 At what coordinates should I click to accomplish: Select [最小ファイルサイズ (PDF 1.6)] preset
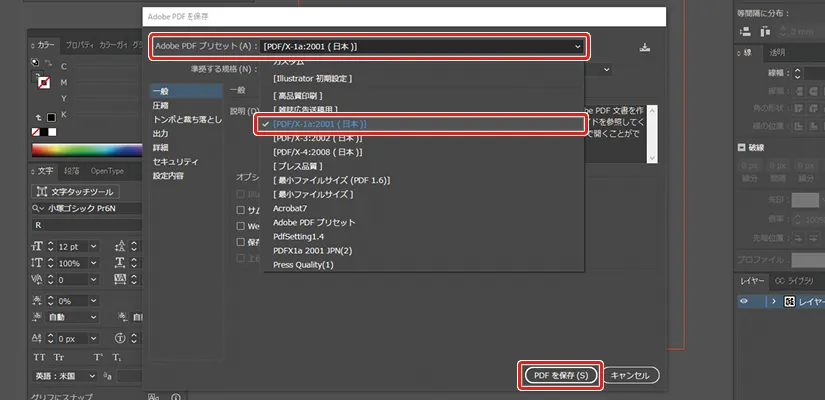pos(424,181)
